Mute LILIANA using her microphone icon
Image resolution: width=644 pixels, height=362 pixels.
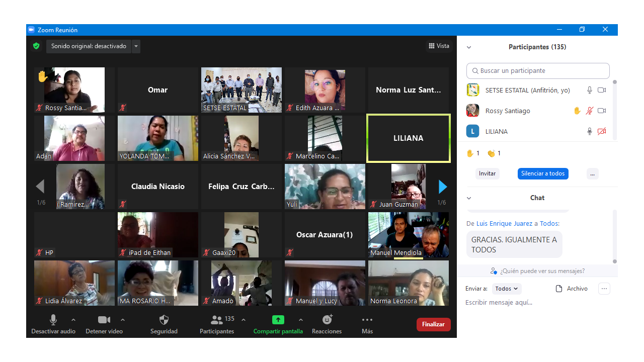click(590, 131)
